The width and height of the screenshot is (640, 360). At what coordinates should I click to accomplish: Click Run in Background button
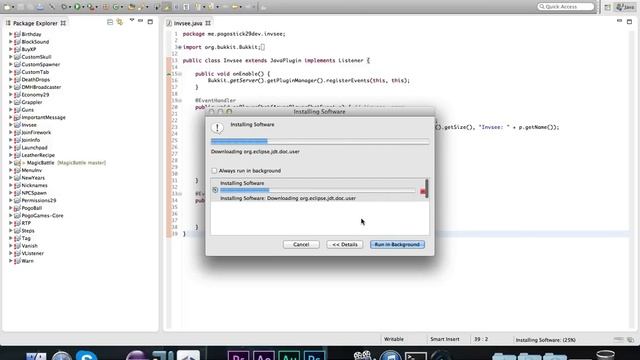pyautogui.click(x=397, y=244)
